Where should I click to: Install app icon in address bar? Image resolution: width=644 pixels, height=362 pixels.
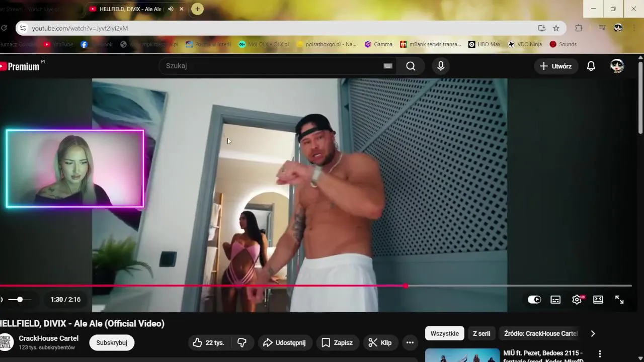pyautogui.click(x=541, y=28)
